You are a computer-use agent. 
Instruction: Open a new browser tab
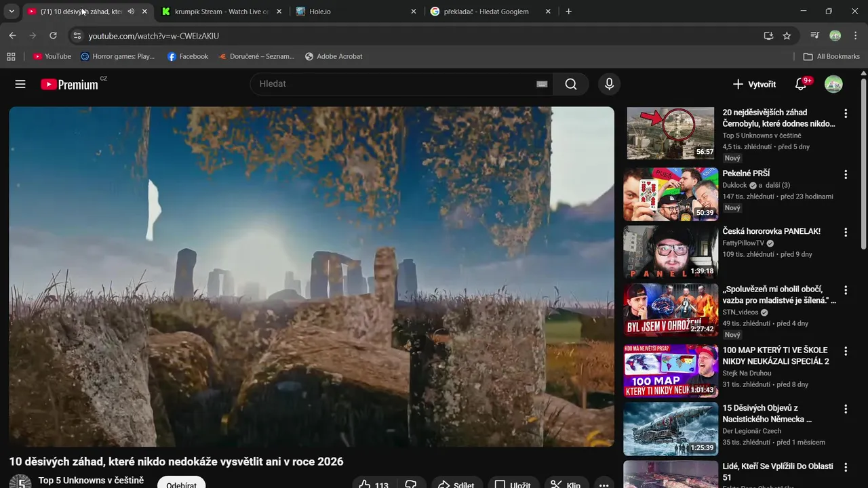(x=568, y=12)
